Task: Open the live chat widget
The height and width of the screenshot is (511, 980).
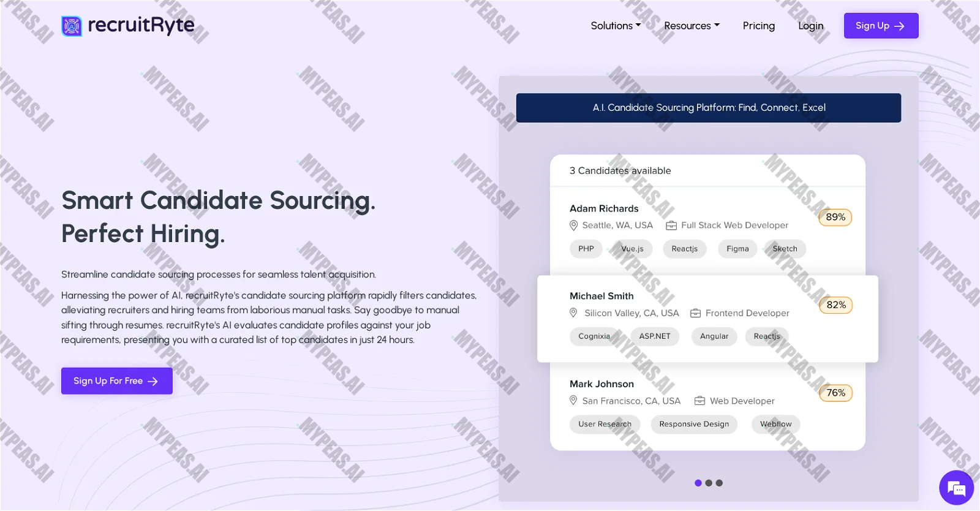Action: point(956,488)
